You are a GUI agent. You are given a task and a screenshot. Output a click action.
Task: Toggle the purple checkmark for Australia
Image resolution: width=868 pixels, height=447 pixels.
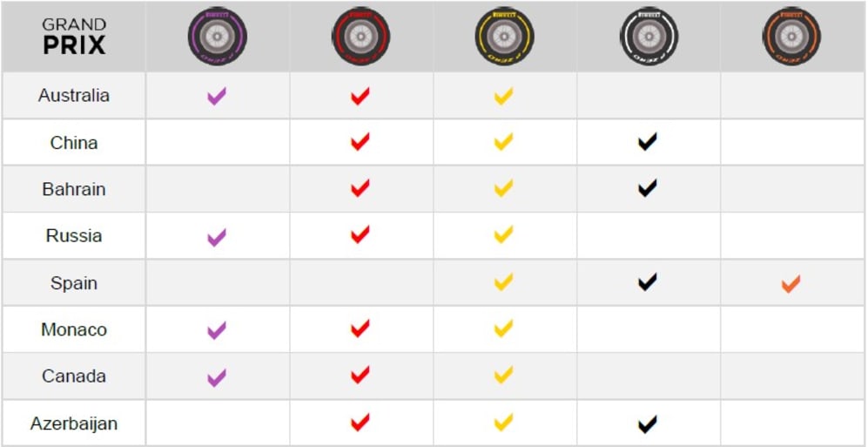tap(217, 96)
